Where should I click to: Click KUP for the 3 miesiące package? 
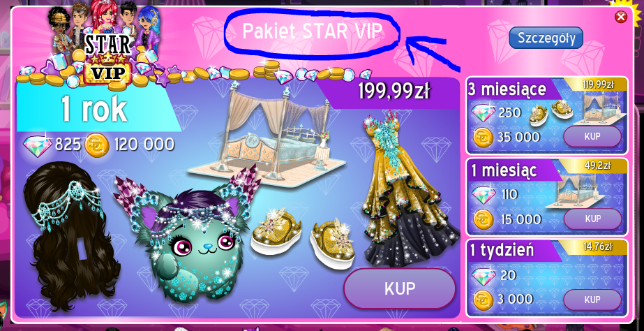click(592, 136)
